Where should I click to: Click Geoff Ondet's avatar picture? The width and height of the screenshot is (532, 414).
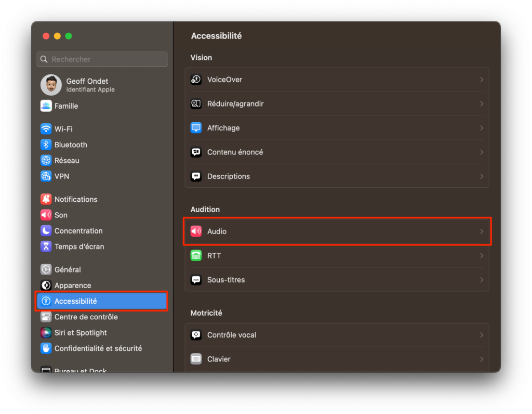tap(51, 85)
